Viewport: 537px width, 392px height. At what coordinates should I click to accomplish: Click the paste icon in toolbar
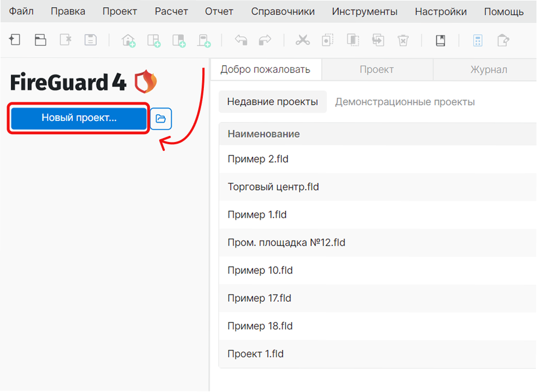(x=353, y=40)
